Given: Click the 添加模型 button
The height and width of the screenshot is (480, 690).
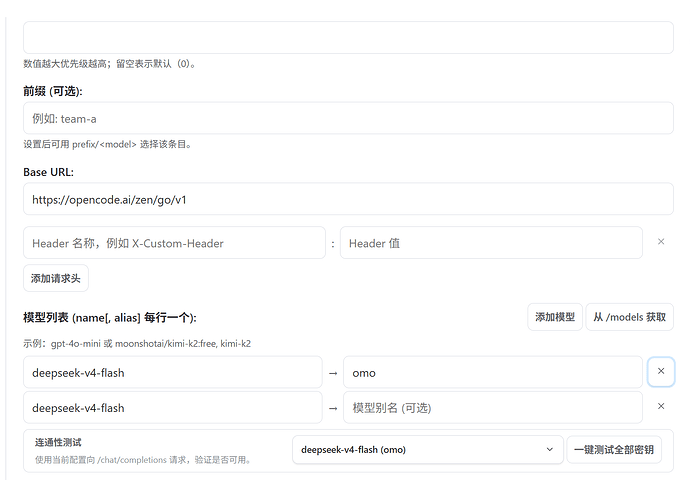Looking at the screenshot, I should [555, 317].
